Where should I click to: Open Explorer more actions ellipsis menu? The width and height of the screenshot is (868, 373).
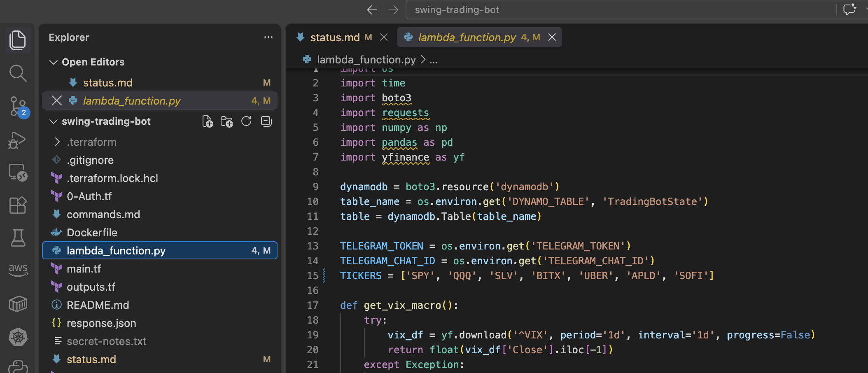(268, 37)
